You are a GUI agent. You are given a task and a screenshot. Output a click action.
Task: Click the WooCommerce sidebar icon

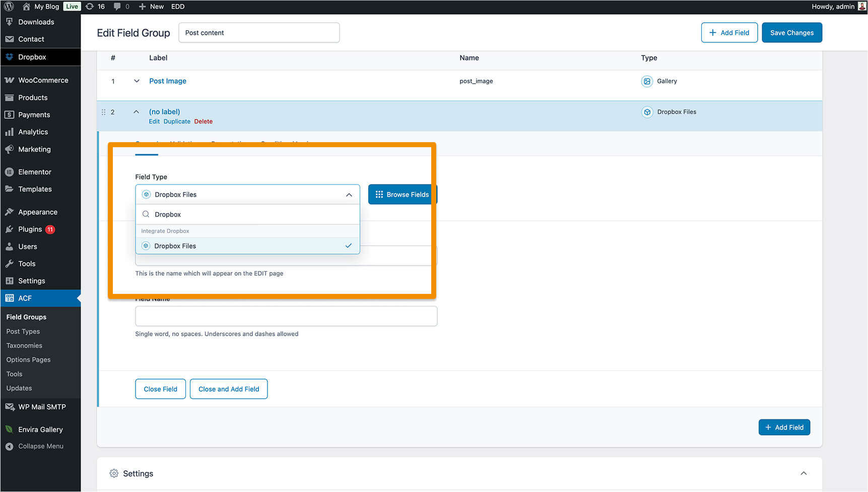click(9, 80)
